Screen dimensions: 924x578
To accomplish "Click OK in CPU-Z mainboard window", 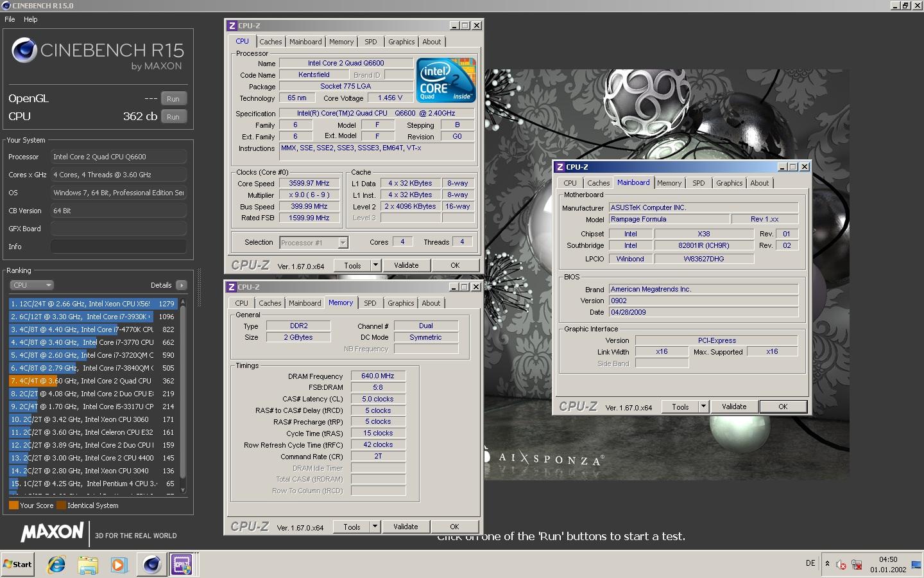I will coord(783,407).
